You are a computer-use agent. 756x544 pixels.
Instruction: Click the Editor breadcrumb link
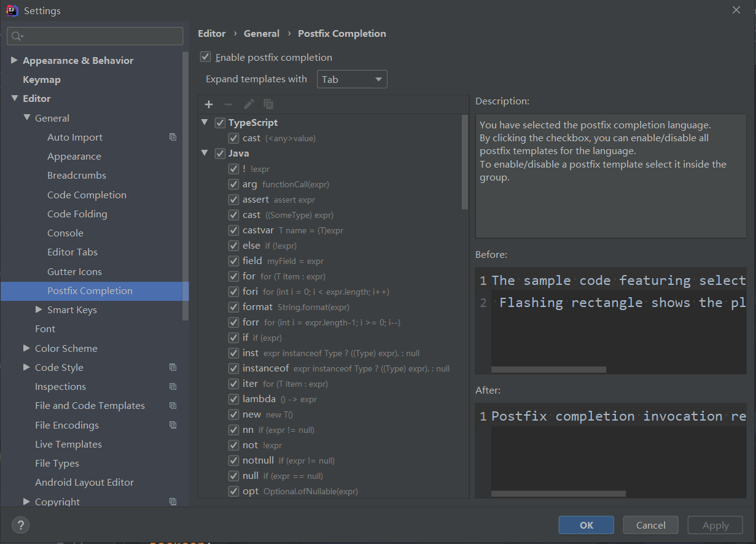(212, 34)
